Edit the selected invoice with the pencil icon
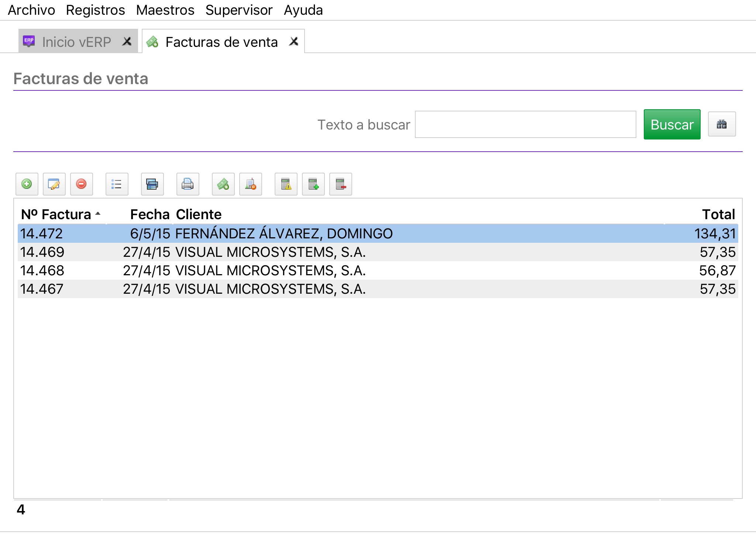 pos(54,184)
